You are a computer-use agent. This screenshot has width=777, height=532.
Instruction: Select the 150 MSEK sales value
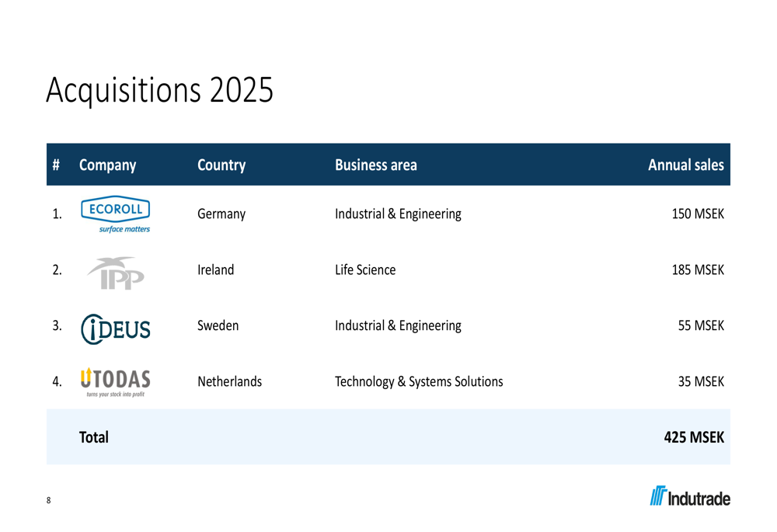click(x=698, y=214)
